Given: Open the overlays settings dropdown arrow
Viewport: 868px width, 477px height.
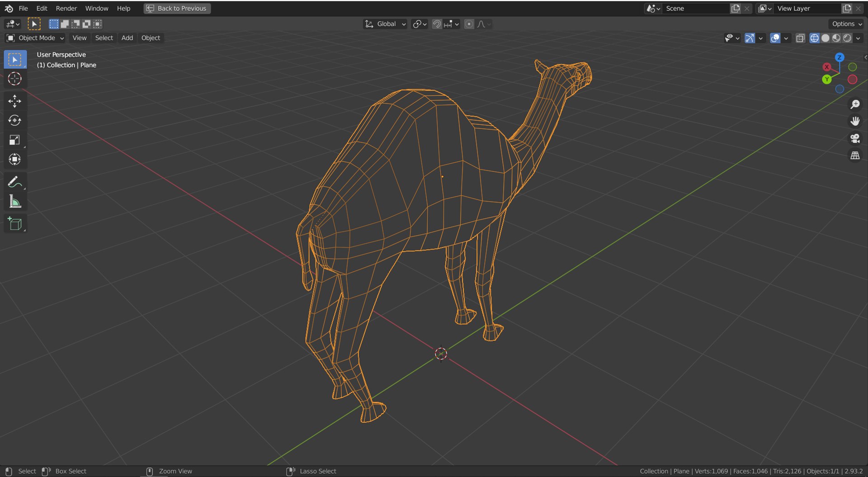Looking at the screenshot, I should 786,38.
